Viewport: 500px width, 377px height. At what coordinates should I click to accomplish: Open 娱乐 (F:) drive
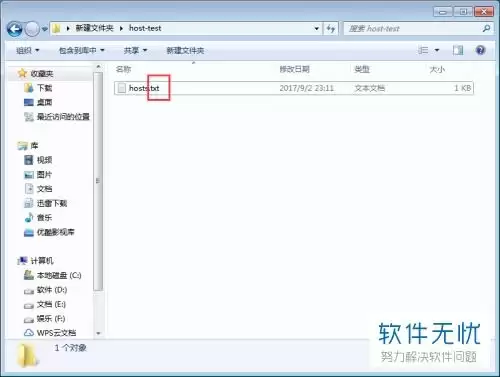click(51, 318)
